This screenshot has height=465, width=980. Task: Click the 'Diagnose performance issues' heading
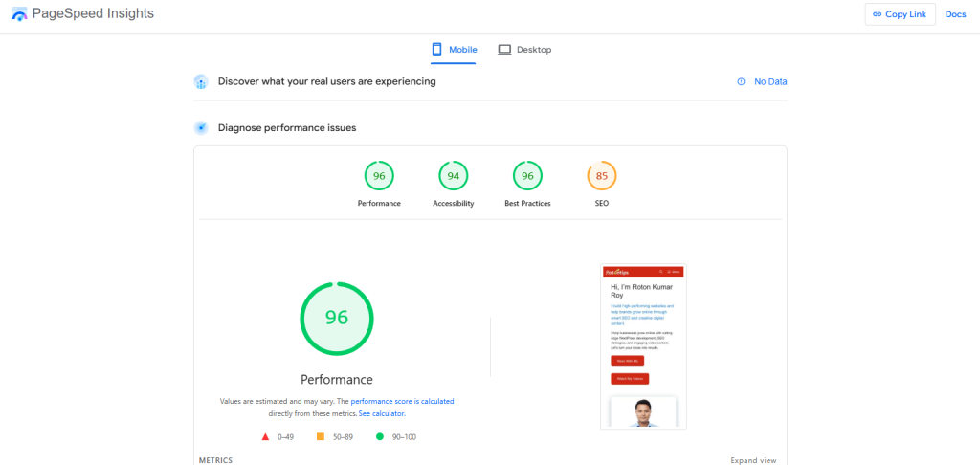tap(287, 127)
